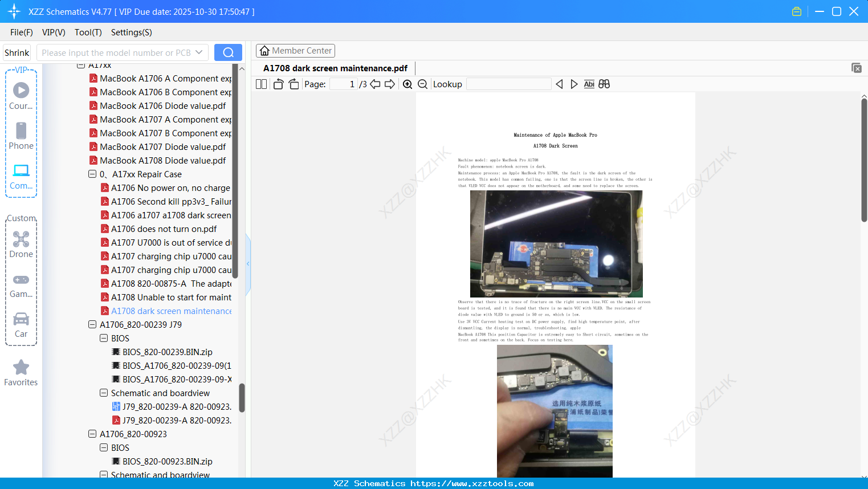Open the Car category in sidebar
Viewport: 868px width, 489px height.
[x=21, y=325]
